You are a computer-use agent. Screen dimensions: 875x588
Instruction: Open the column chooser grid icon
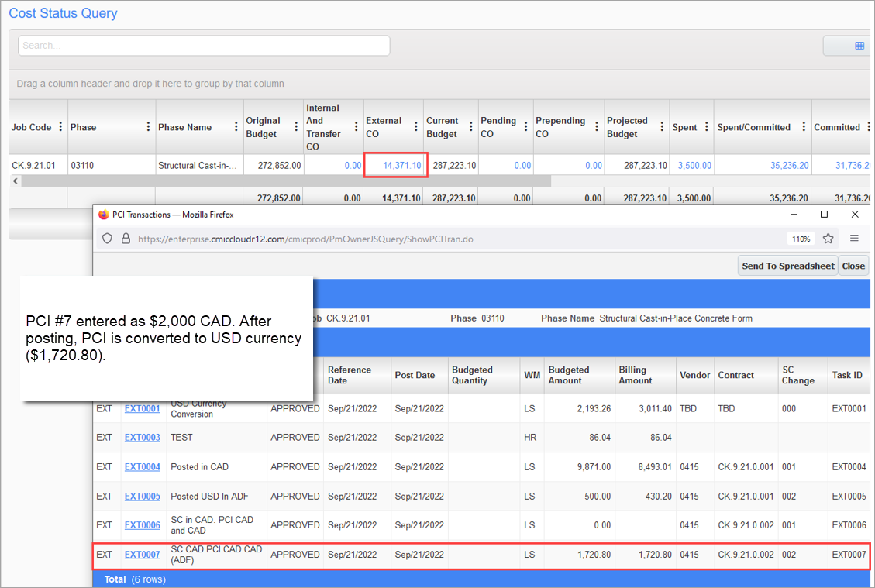tap(847, 46)
